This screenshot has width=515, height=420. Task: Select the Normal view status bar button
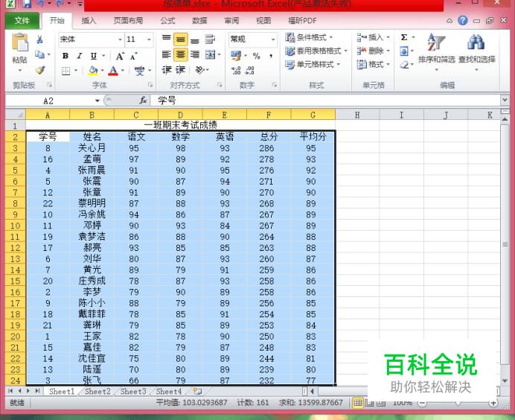[358, 403]
